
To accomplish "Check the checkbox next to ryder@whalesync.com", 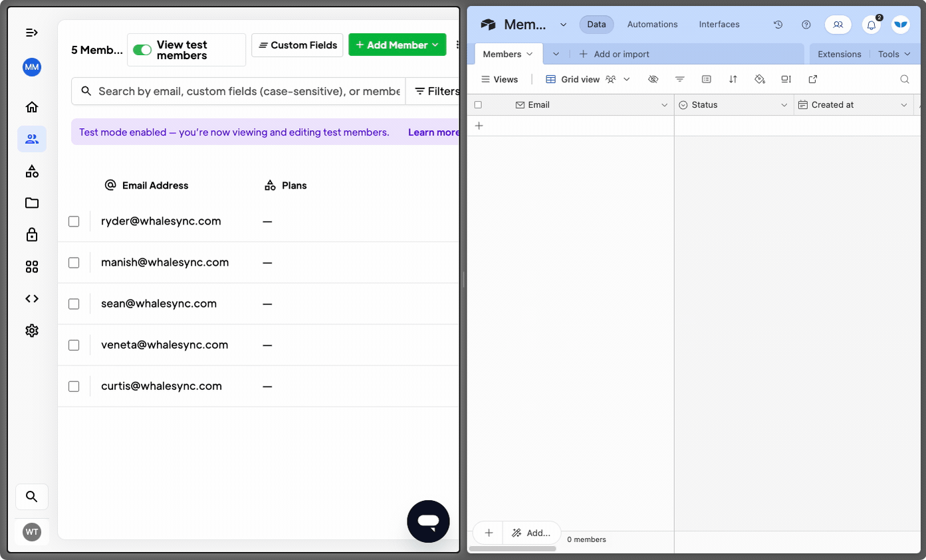I will [x=74, y=221].
